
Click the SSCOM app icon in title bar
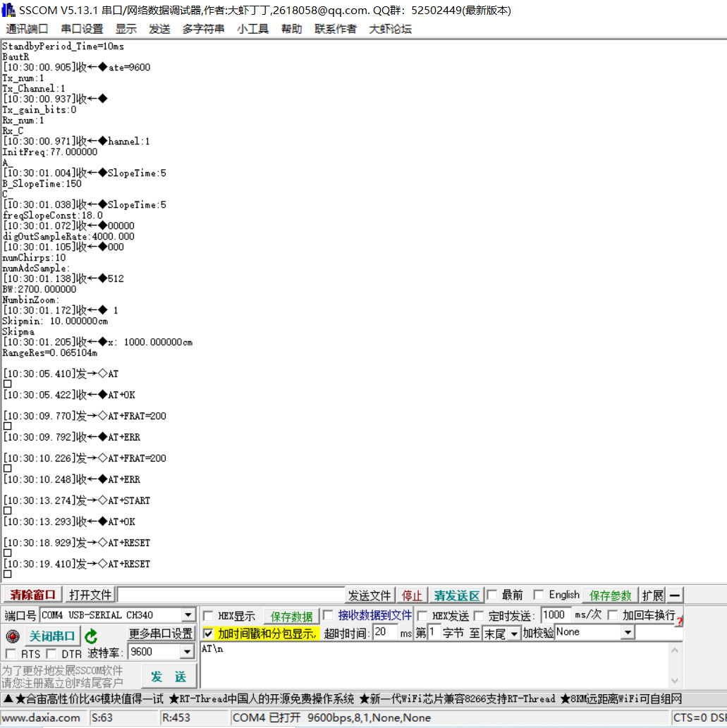8,10
